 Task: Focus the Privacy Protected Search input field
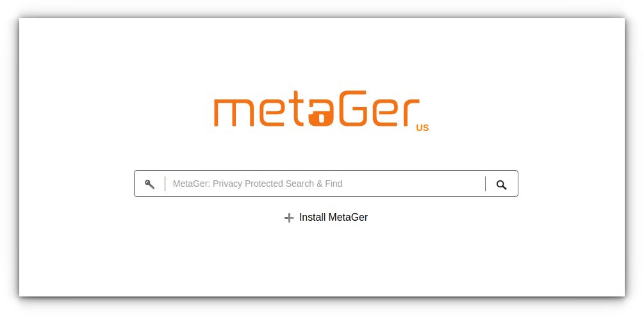click(325, 184)
